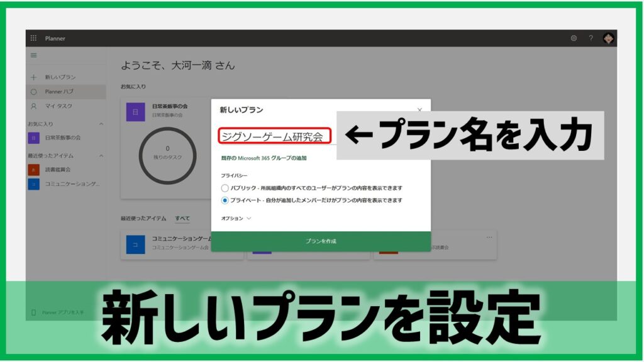Click the ようこそ、大河一滴 さん welcome heading
The height and width of the screenshot is (362, 644).
pyautogui.click(x=178, y=65)
